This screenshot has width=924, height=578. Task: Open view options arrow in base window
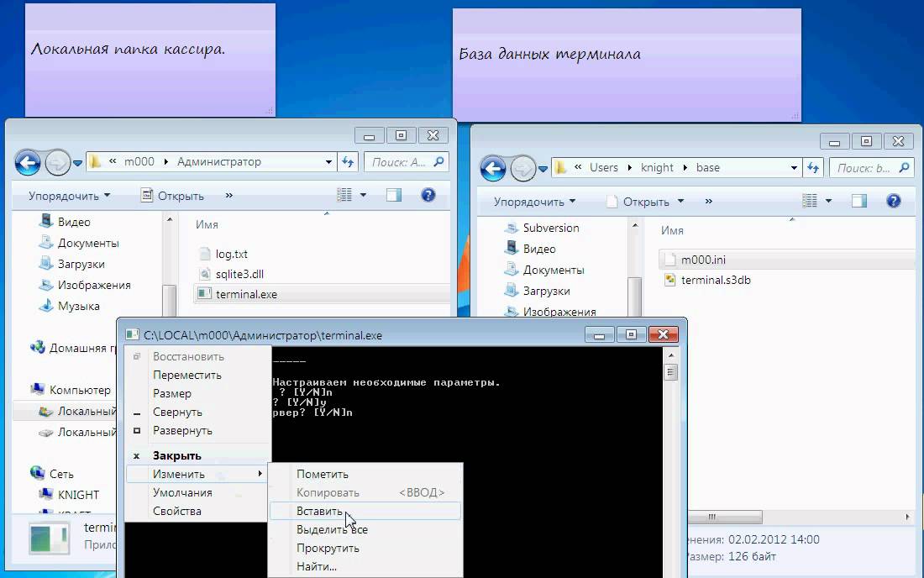coord(828,201)
